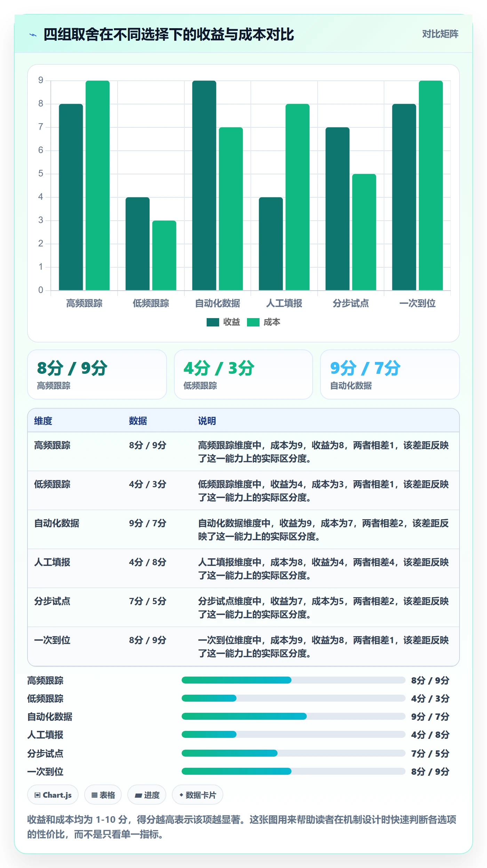Click the 低频跟踪 progress bar
This screenshot has height=868, width=487.
[293, 698]
